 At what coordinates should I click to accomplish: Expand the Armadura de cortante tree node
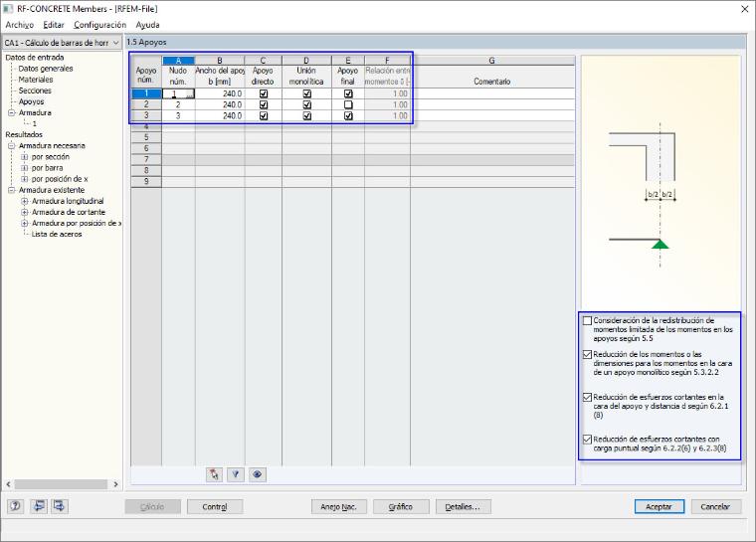pyautogui.click(x=24, y=212)
